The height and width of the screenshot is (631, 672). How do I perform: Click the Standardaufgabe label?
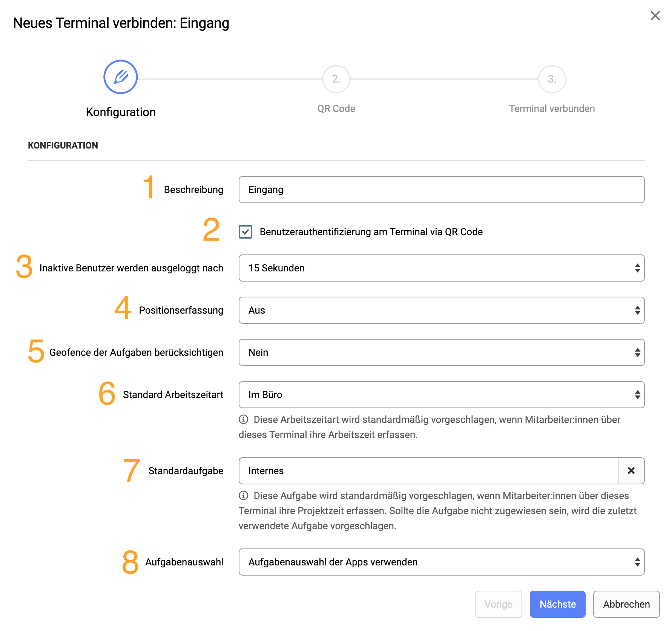point(186,471)
